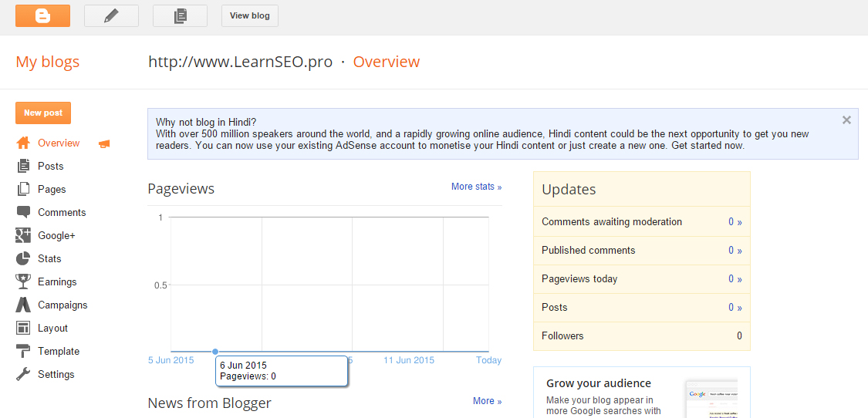Click the Comments speech bubble icon
868x418 pixels.
22,213
